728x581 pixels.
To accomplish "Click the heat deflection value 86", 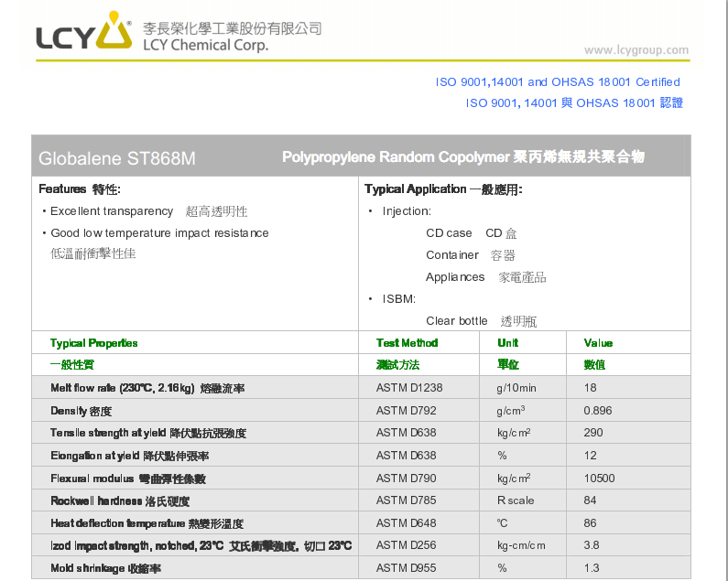I will pos(590,523).
